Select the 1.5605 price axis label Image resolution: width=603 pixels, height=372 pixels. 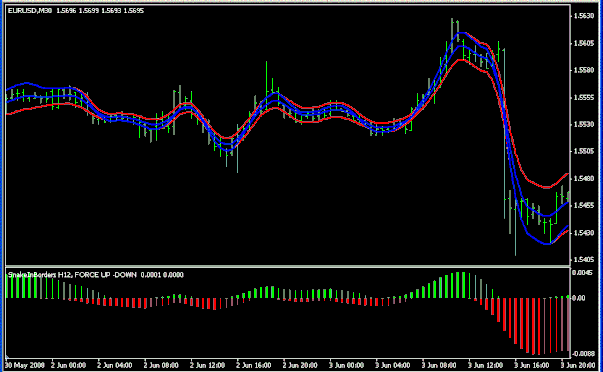pyautogui.click(x=584, y=43)
